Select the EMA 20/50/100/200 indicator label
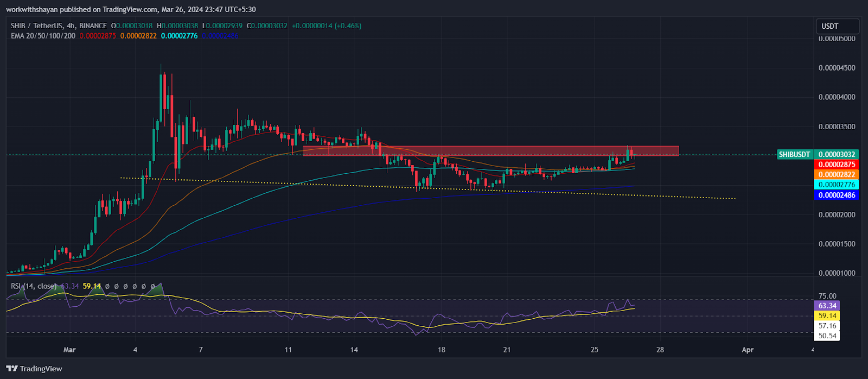 point(43,36)
